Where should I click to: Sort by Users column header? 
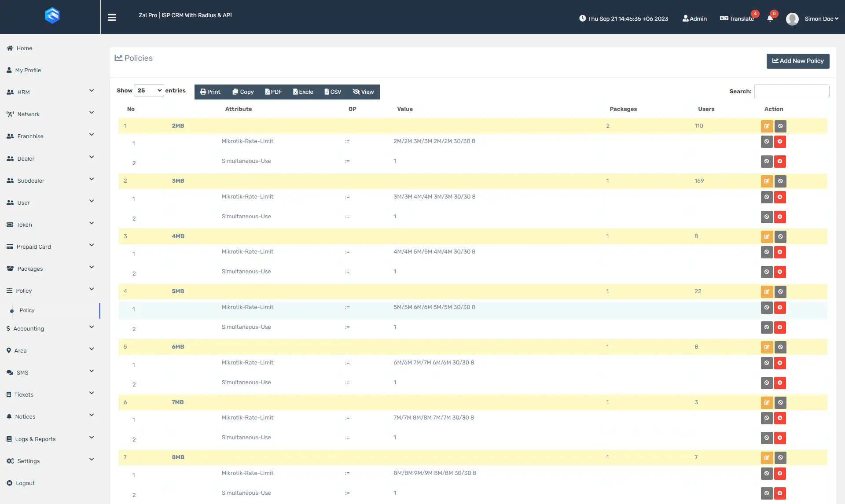tap(706, 109)
